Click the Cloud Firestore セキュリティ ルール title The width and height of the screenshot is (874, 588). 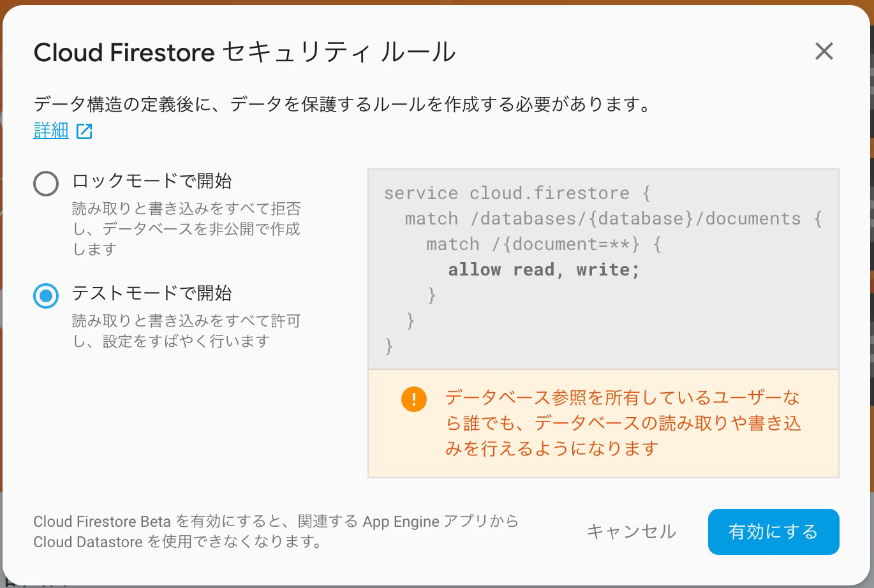pyautogui.click(x=245, y=52)
